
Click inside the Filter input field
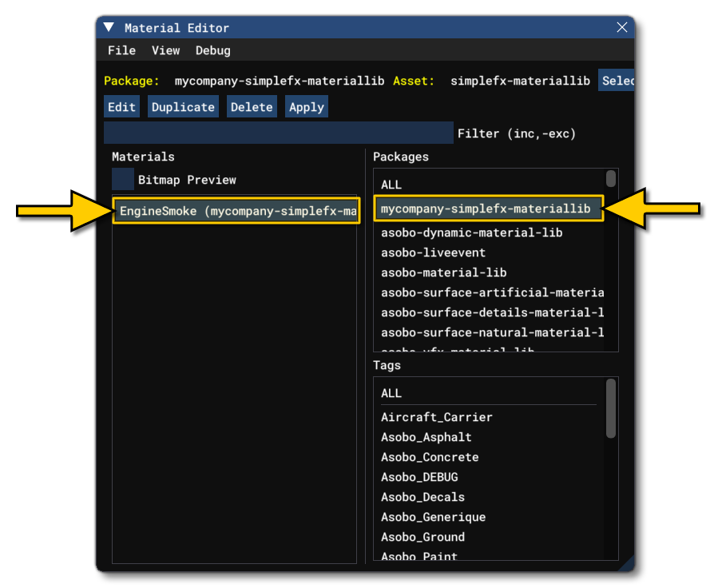[x=279, y=132]
